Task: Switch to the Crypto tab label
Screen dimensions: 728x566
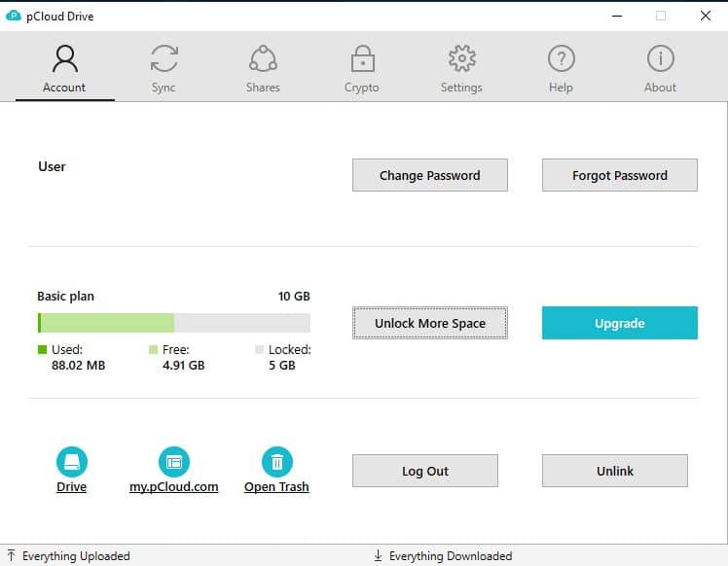Action: (x=362, y=88)
